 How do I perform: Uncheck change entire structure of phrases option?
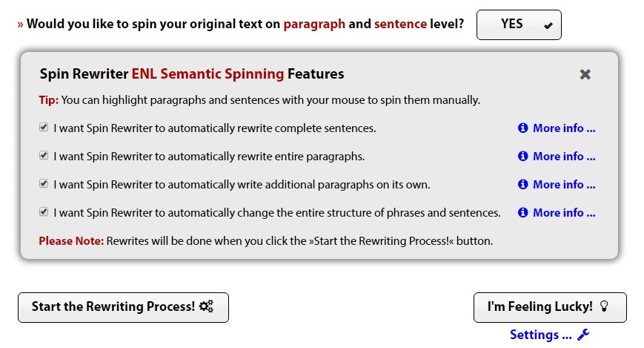click(x=44, y=212)
